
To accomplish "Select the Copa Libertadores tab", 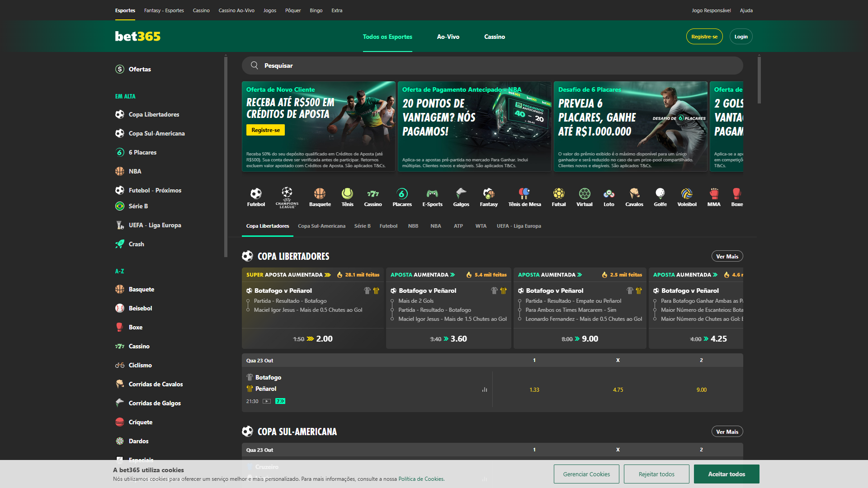I will tap(268, 226).
